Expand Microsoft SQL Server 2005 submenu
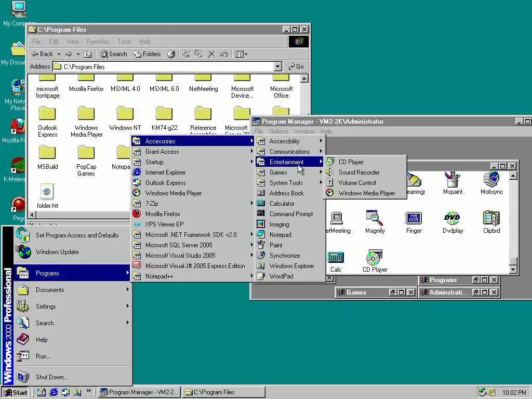Screen dimensions: 532x399 193,245
